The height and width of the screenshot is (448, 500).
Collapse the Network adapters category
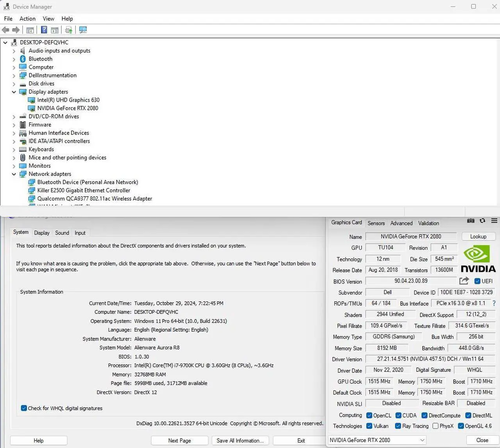coord(14,174)
